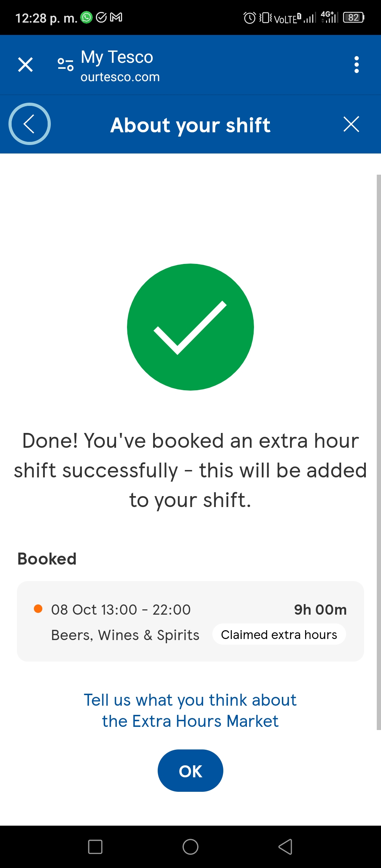The image size is (381, 868).
Task: Tap the battery level indicator
Action: click(x=354, y=17)
